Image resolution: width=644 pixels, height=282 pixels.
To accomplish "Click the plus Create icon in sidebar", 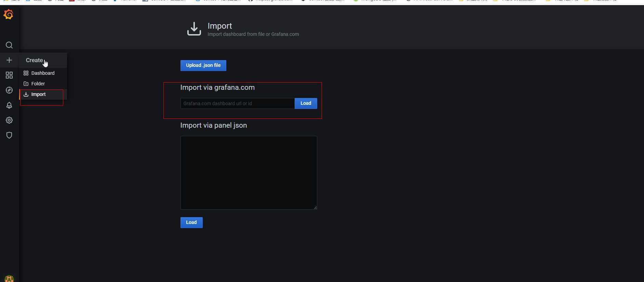I will pyautogui.click(x=9, y=60).
